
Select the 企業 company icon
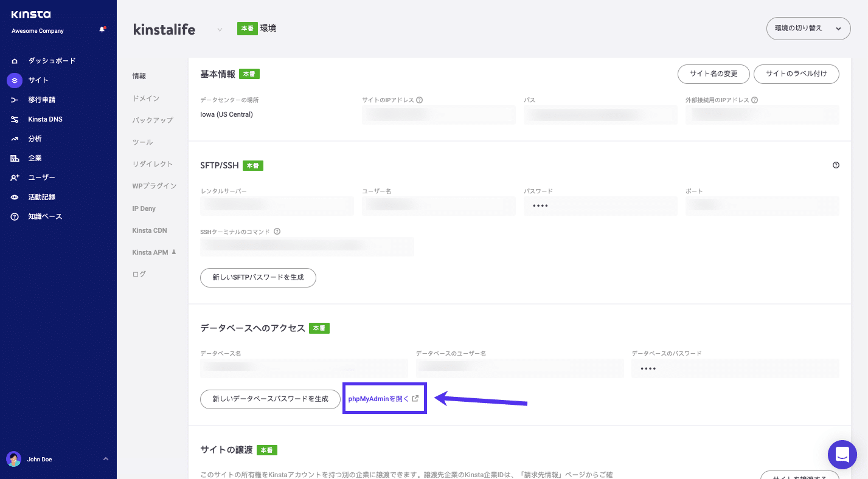click(x=15, y=157)
